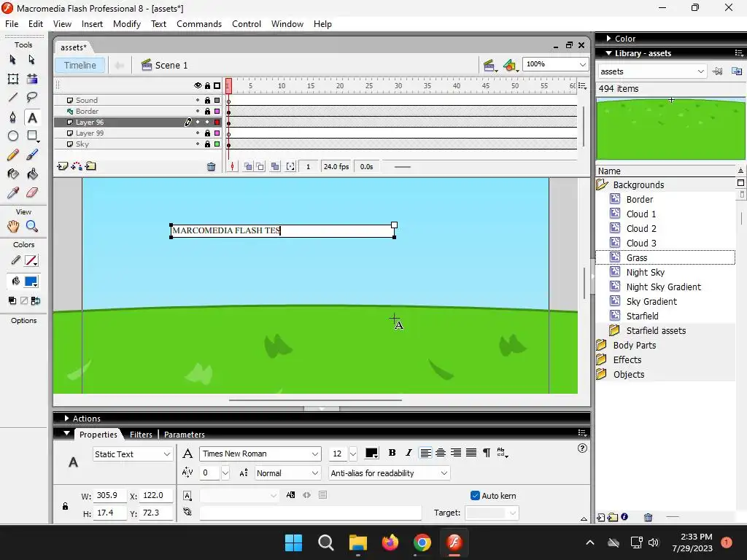Open the blue Fill color swatch

[31, 281]
